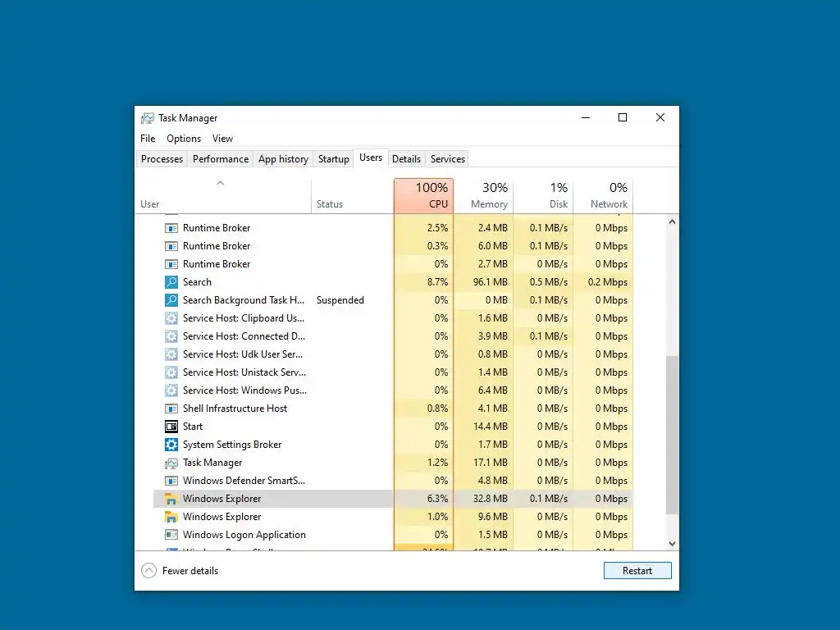This screenshot has height=630, width=840.
Task: Click the Service Host: Clipboard gear icon
Action: tap(171, 318)
